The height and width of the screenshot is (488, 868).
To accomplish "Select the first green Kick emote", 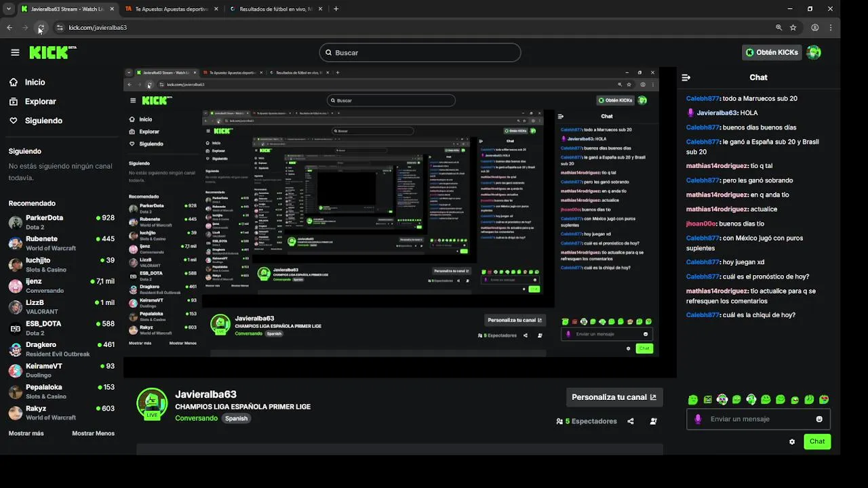I will [692, 400].
